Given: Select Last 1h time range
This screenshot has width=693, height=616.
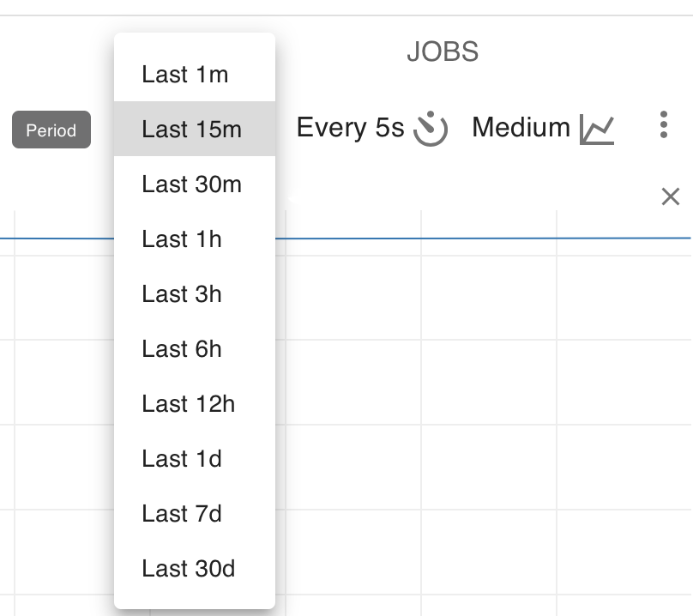Looking at the screenshot, I should tap(195, 239).
